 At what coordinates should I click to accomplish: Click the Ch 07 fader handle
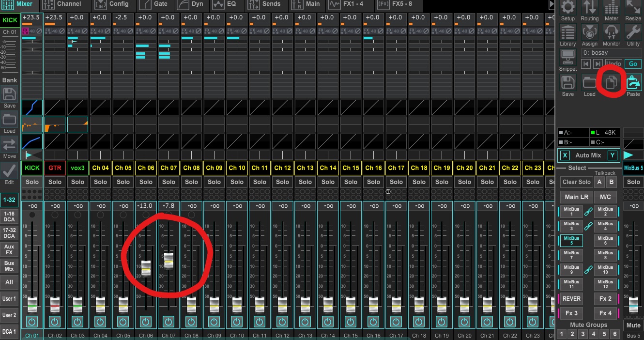[169, 260]
